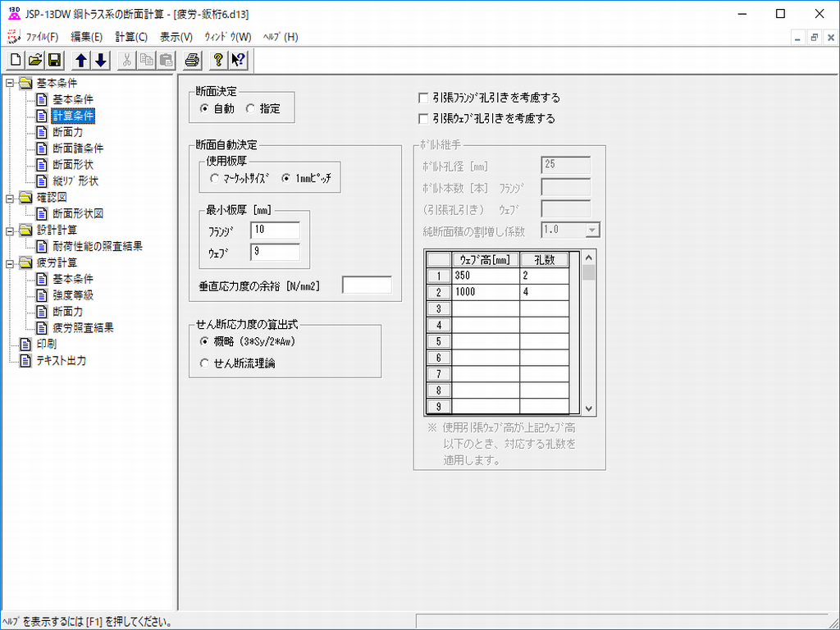Collapse the 基本条件 root tree node
Viewport: 840px width, 630px height.
click(x=10, y=83)
